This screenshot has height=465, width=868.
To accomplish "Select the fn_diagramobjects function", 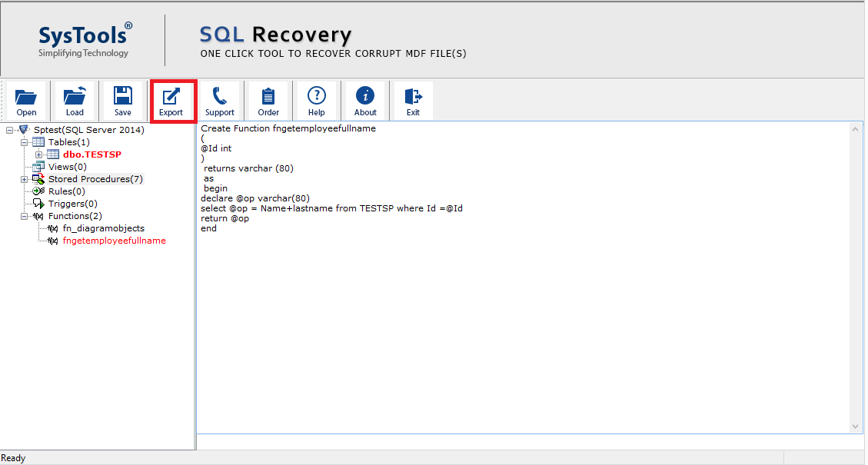I will 103,228.
